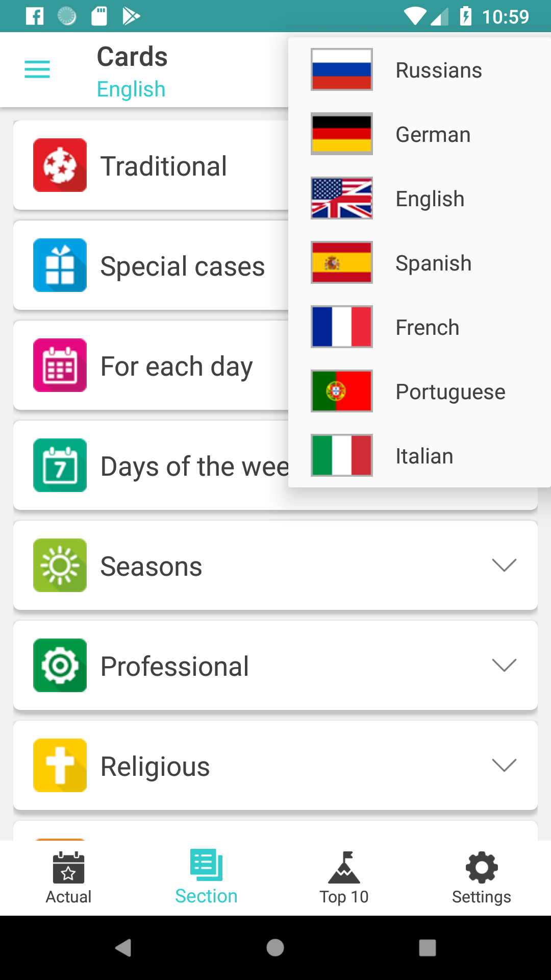Screen dimensions: 551x980
Task: Expand the Religious section chevron
Action: click(504, 766)
